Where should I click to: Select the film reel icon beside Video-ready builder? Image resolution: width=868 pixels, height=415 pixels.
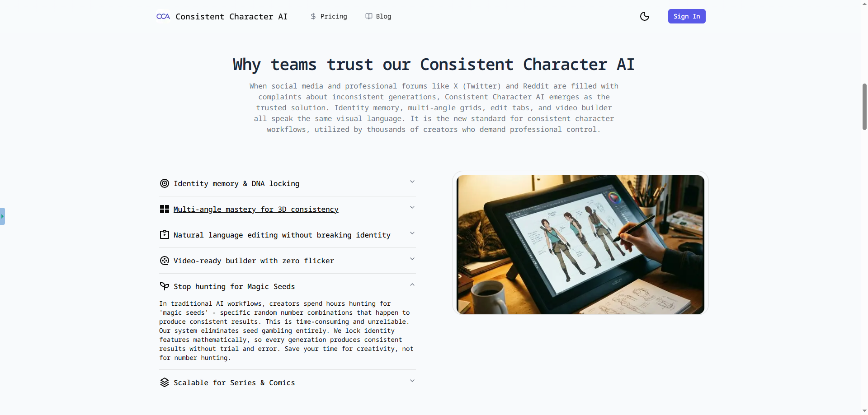tap(164, 261)
